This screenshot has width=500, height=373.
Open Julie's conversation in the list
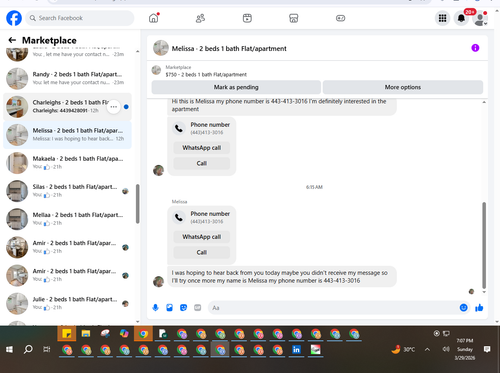coord(67,303)
